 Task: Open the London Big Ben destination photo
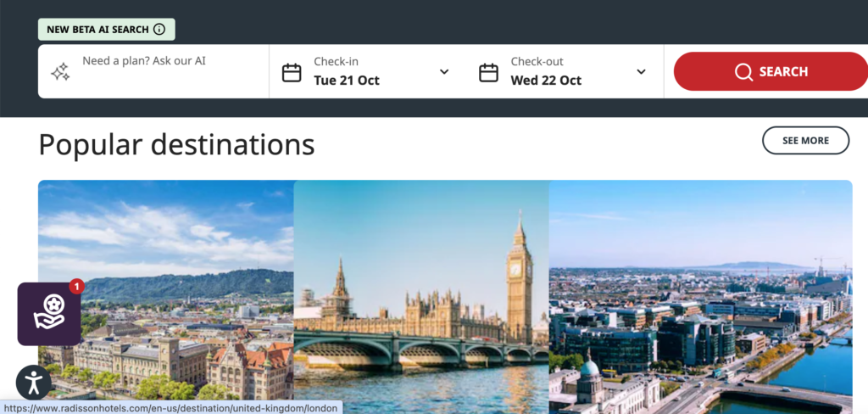click(x=421, y=288)
